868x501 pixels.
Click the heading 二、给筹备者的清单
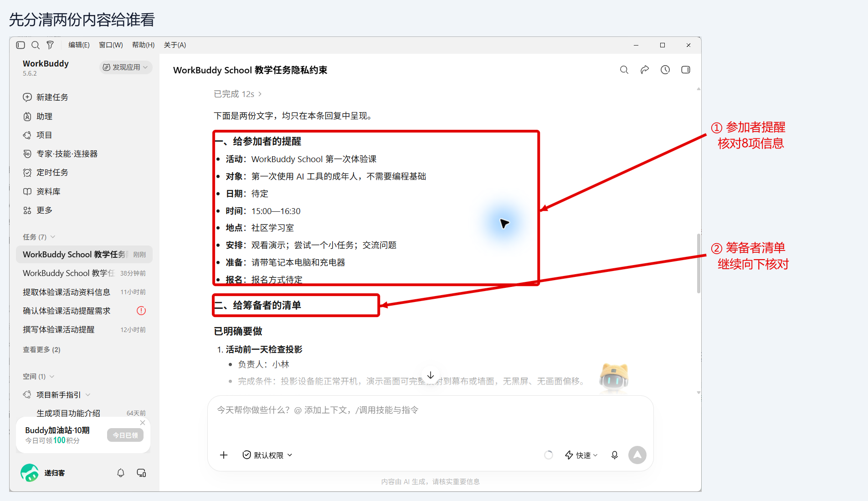258,305
